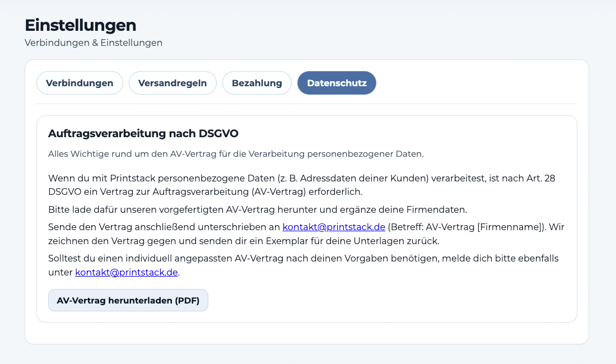Select the 'Verbindungen & Einstellungen' subtitle
The image size is (616, 364).
click(x=94, y=43)
